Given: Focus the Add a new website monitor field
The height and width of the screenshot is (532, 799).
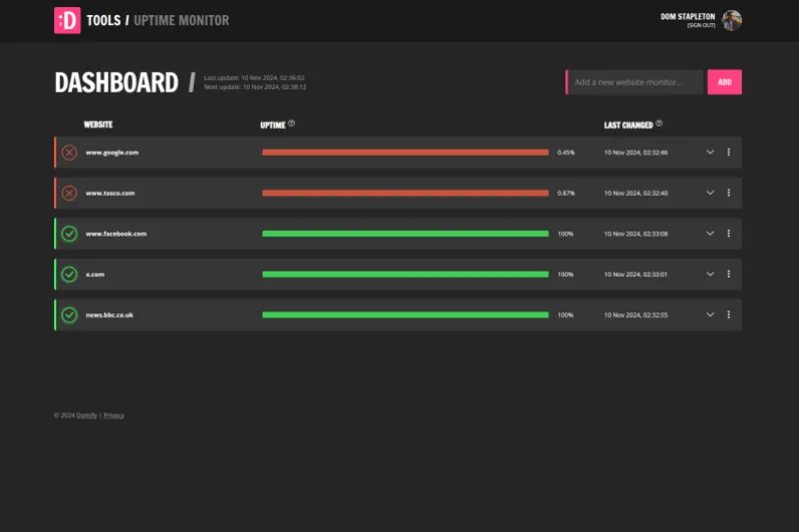Looking at the screenshot, I should click(x=635, y=82).
